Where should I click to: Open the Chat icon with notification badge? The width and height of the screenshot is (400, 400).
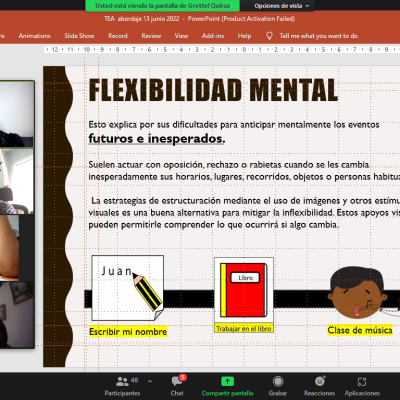tap(177, 381)
